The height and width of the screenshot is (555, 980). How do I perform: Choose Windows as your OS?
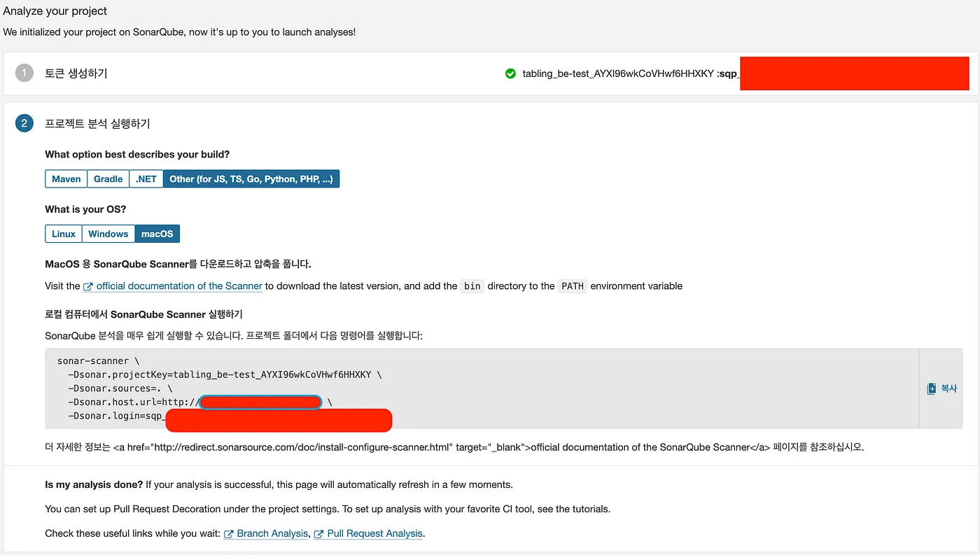[x=108, y=234]
